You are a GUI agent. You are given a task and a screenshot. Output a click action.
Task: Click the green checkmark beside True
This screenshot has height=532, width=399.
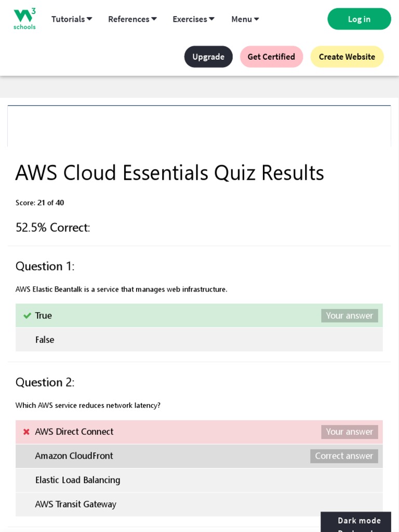click(27, 316)
